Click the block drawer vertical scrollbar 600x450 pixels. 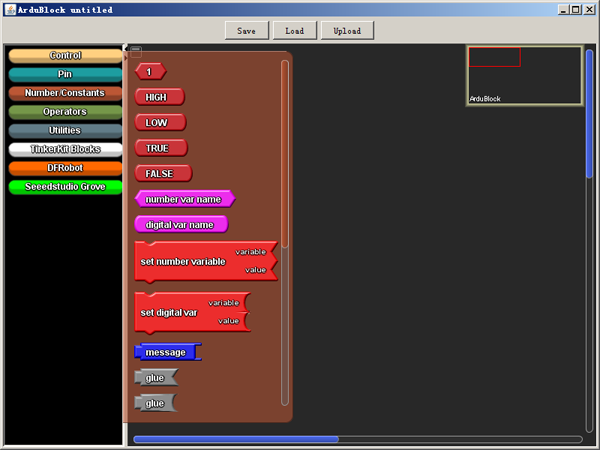click(285, 232)
